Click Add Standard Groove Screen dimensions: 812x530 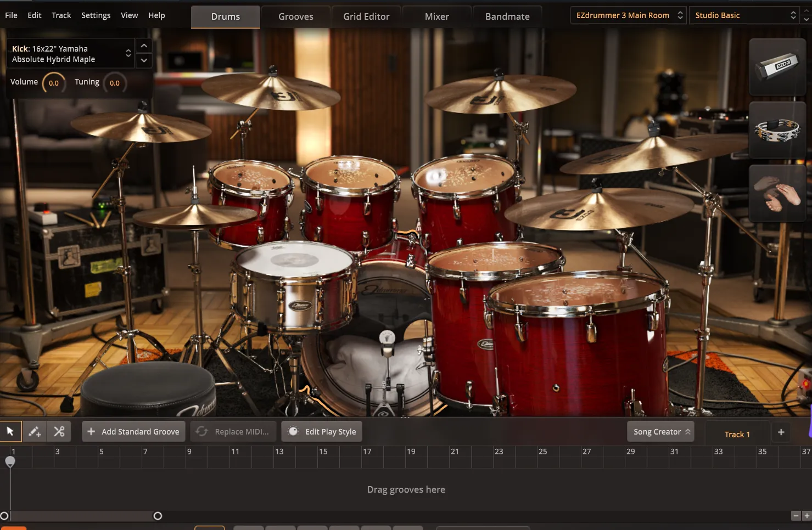133,431
